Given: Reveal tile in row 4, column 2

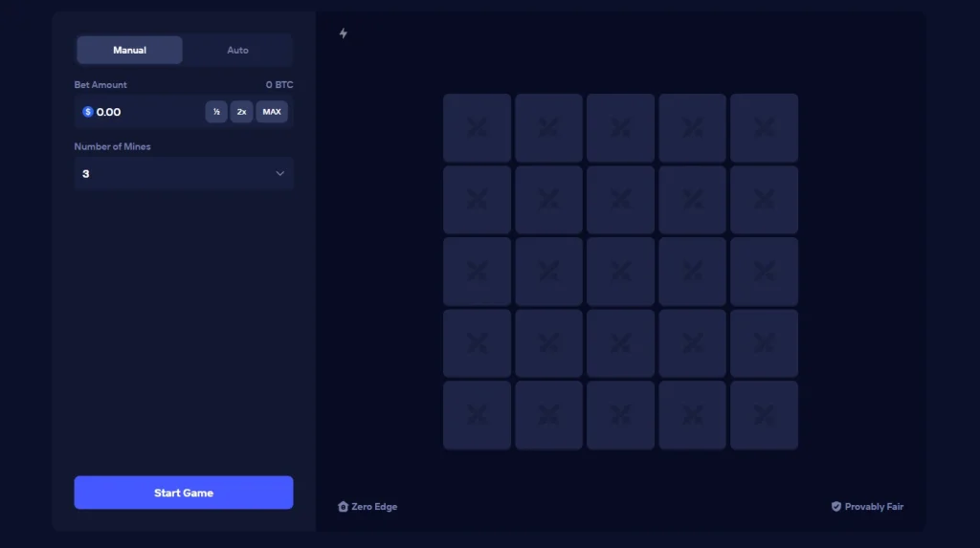Looking at the screenshot, I should click(x=548, y=343).
